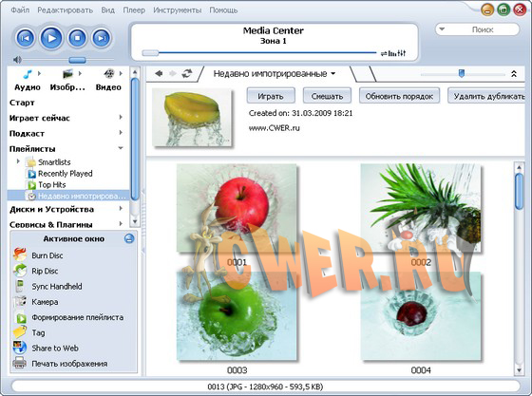Click Удалить дубликаты button
This screenshot has height=396, width=532.
click(487, 96)
